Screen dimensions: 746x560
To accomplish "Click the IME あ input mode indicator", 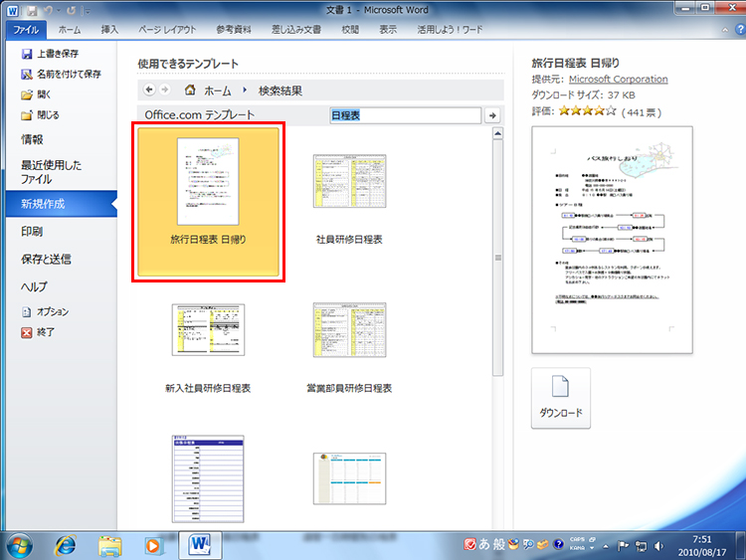I will point(484,544).
